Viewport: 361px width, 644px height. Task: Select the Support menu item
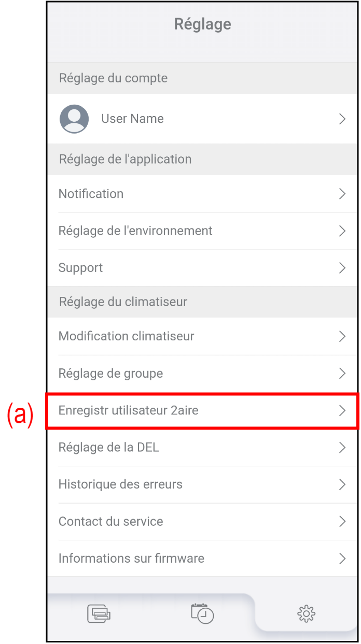pyautogui.click(x=80, y=268)
